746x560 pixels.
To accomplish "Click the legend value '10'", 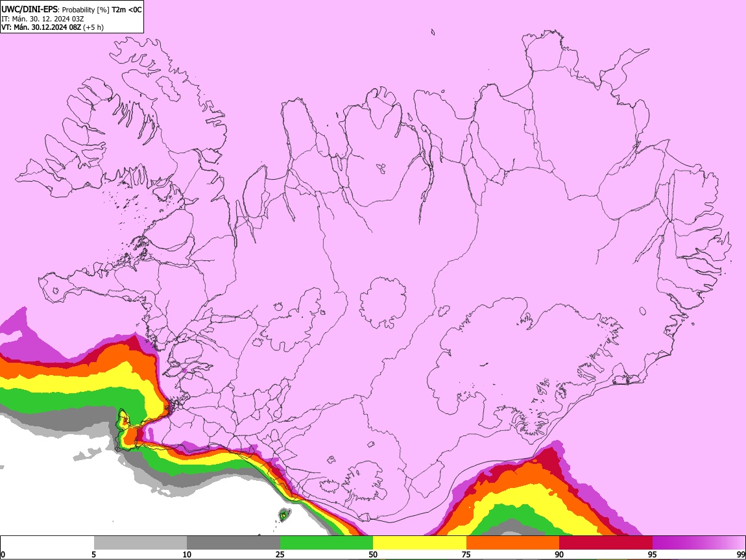I will (x=187, y=555).
